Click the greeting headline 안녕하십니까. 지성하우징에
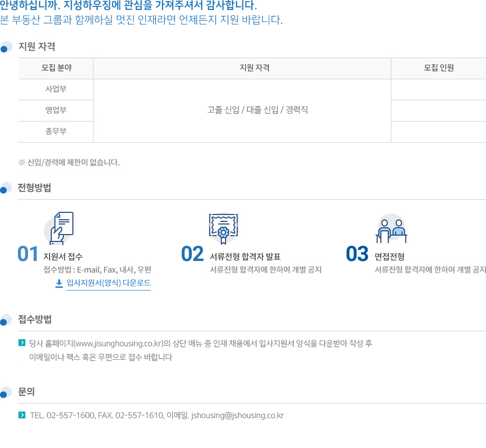 coord(128,5)
